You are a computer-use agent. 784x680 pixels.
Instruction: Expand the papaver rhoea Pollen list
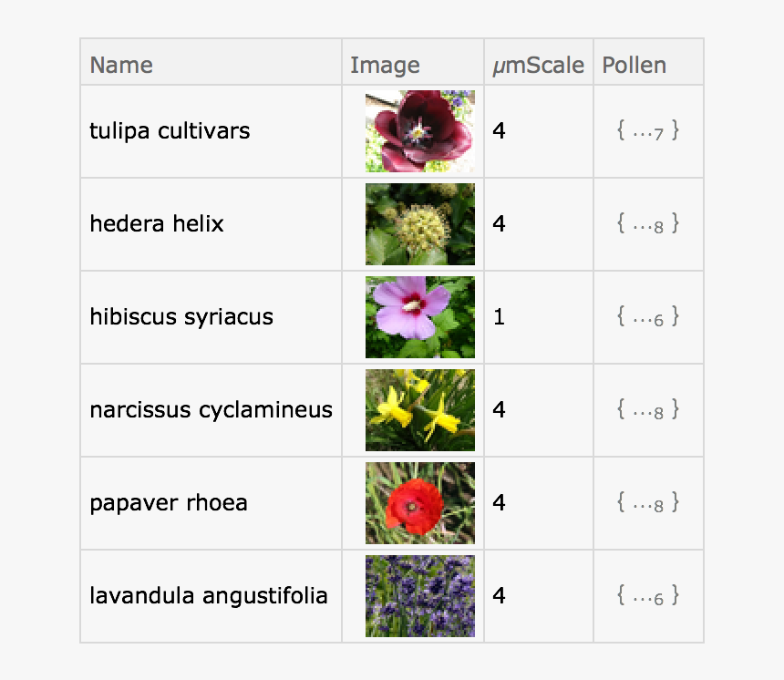click(x=648, y=503)
